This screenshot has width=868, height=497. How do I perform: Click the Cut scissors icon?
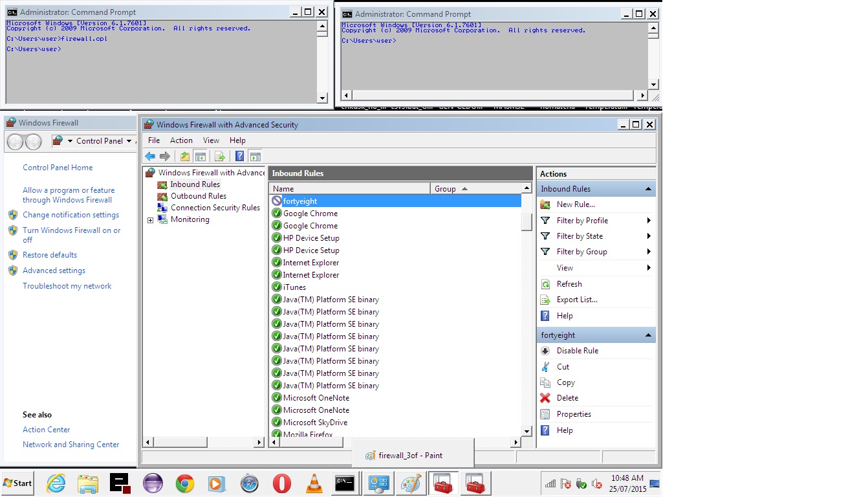point(545,367)
